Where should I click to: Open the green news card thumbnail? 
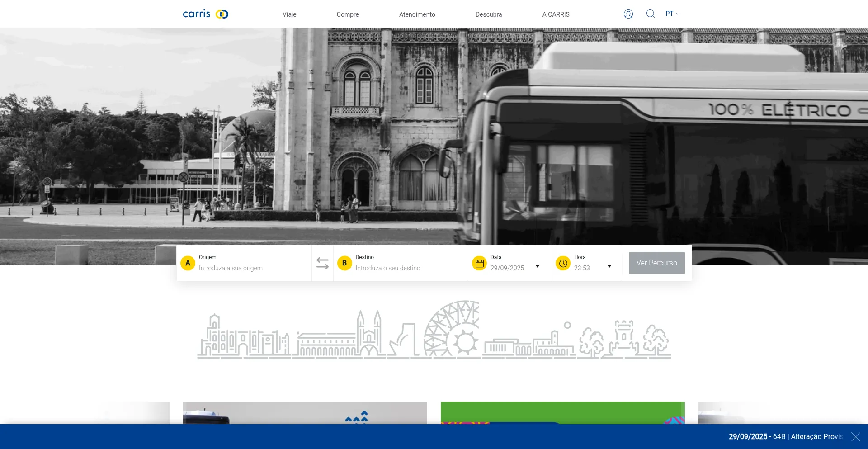[563, 413]
